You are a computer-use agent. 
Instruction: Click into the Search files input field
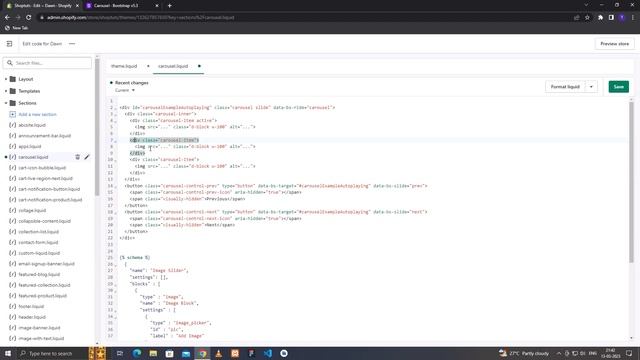[47, 63]
